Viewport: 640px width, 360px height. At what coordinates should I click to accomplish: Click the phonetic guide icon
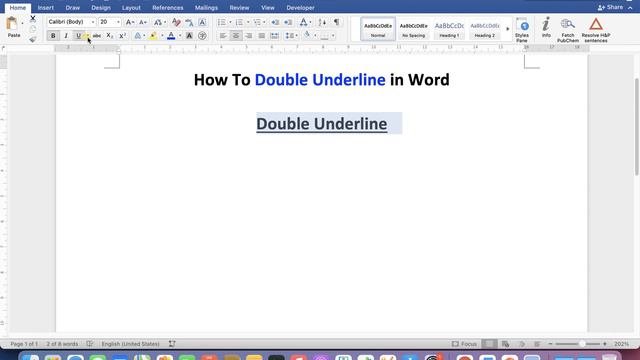click(x=189, y=22)
